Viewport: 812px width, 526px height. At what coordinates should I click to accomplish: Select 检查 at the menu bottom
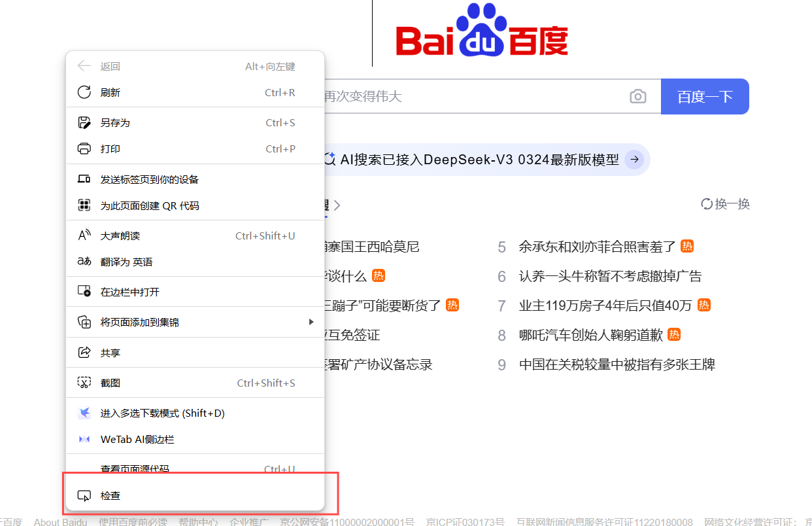coord(195,496)
